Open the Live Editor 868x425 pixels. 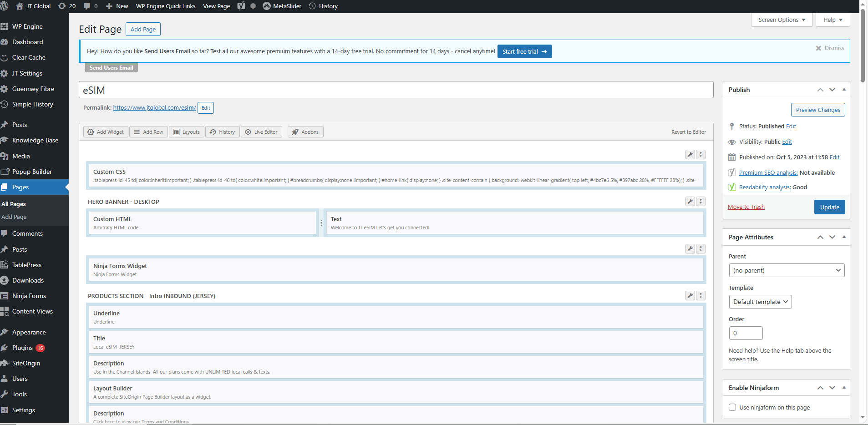(261, 132)
